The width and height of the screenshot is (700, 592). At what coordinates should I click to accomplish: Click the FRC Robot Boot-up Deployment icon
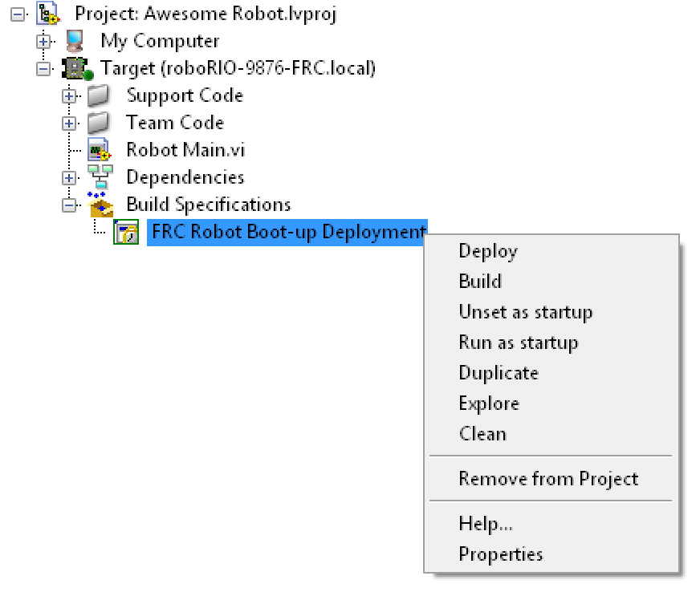point(126,232)
